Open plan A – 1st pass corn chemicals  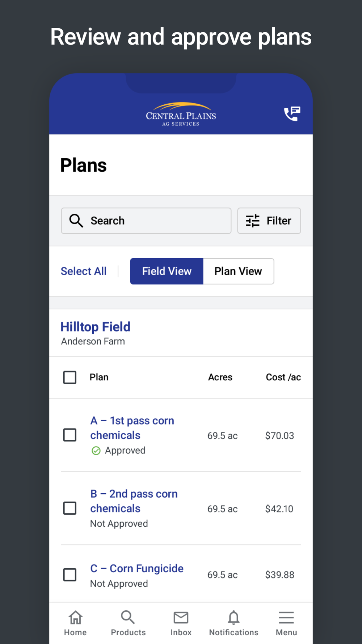pyautogui.click(x=132, y=428)
